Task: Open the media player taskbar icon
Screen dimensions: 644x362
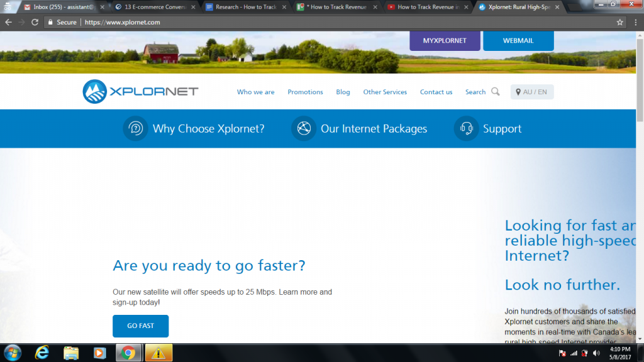Action: (x=99, y=353)
